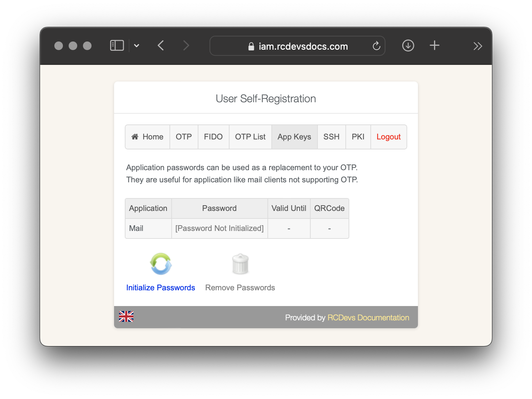The image size is (532, 399).
Task: Open the RCDevs Documentation link
Action: [x=368, y=317]
